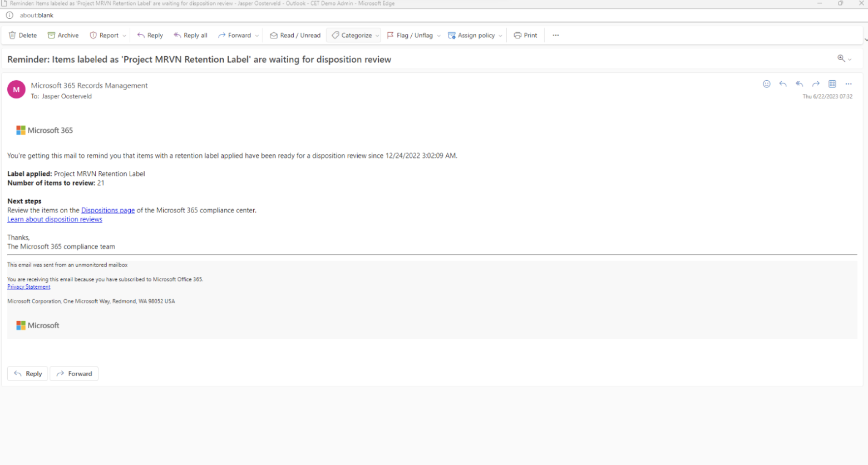
Task: Select sender name Microsoft 365 Records Management
Action: (x=90, y=86)
